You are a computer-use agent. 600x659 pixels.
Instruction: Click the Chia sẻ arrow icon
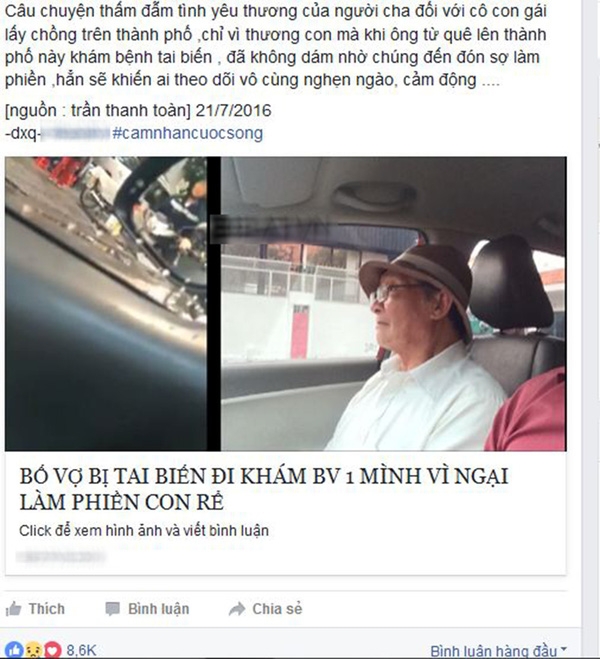[237, 609]
